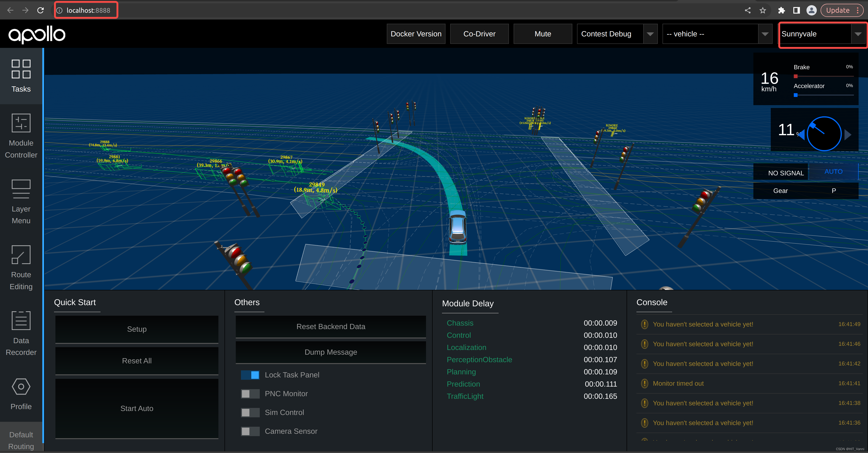Turn on the Sim Control toggle
The height and width of the screenshot is (453, 868).
click(250, 413)
